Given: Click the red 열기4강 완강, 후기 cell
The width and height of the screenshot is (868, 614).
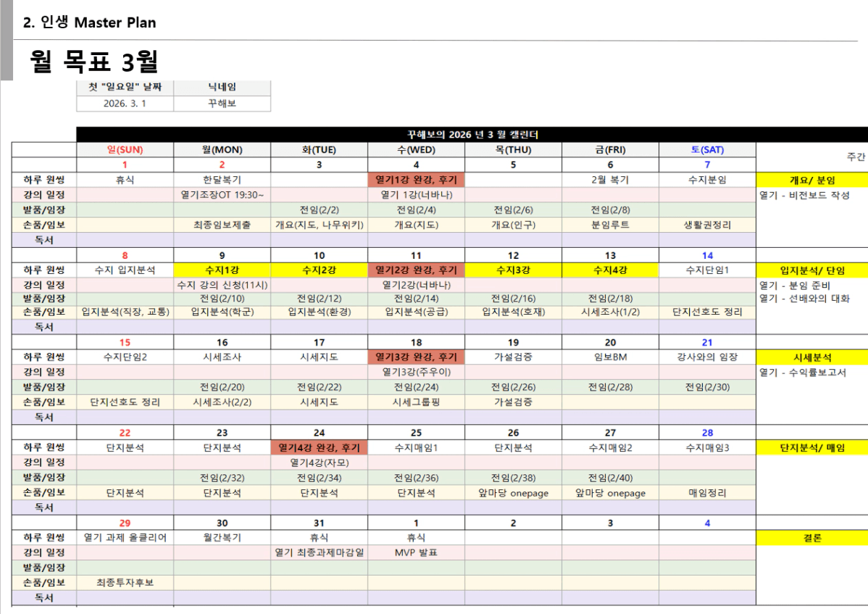Looking at the screenshot, I should (x=319, y=448).
